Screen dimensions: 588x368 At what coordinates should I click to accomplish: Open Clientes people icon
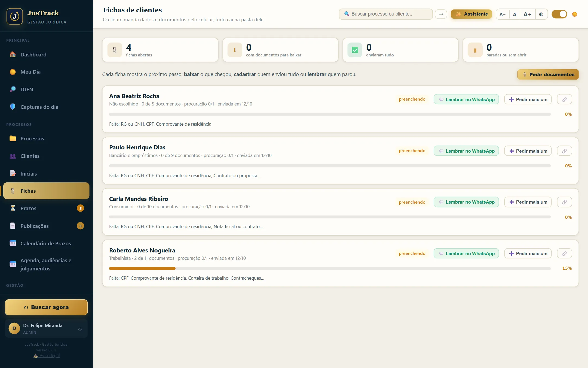[x=13, y=156]
